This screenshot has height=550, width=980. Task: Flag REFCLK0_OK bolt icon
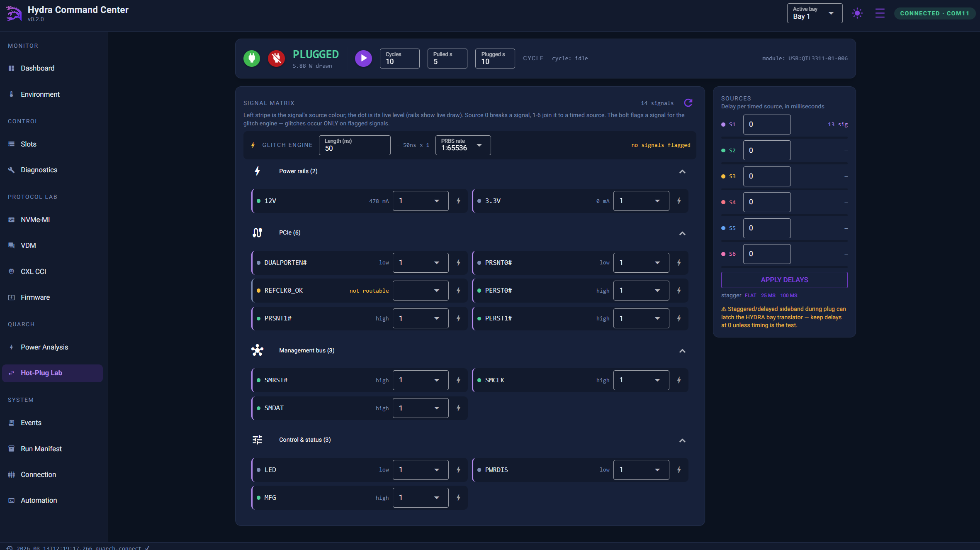[x=458, y=291]
